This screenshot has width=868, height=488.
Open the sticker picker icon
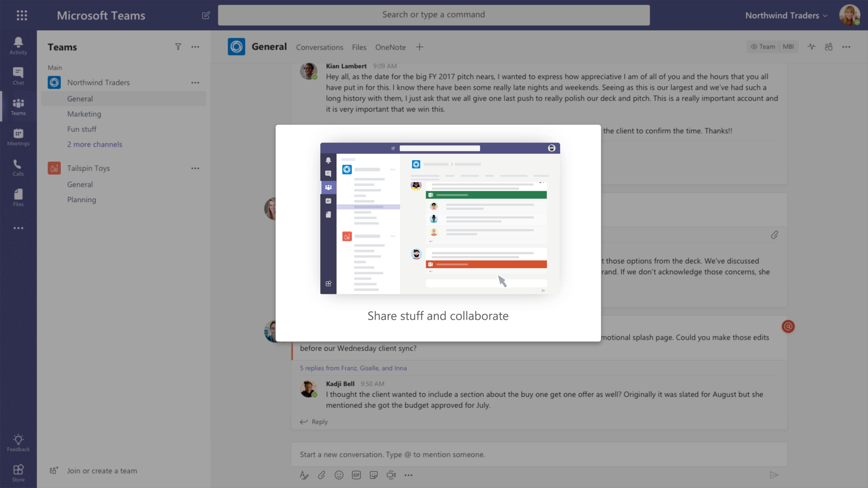pyautogui.click(x=374, y=475)
